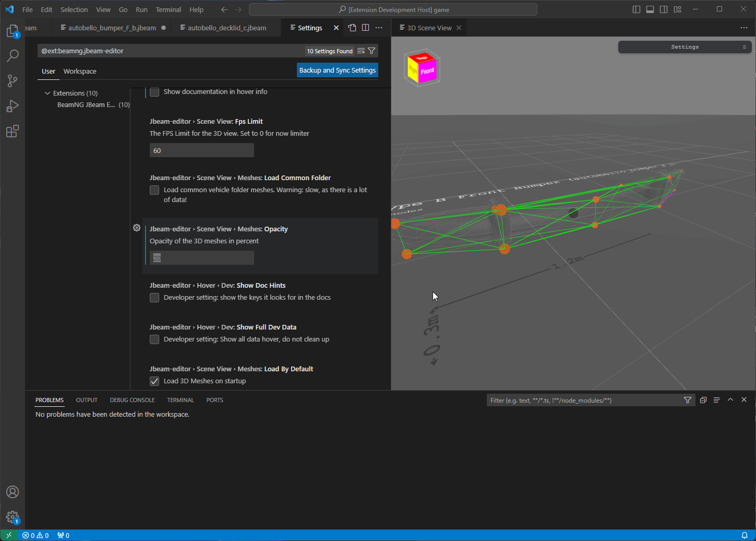Open the Search view in activity bar
Image resolution: width=756 pixels, height=541 pixels.
click(13, 55)
